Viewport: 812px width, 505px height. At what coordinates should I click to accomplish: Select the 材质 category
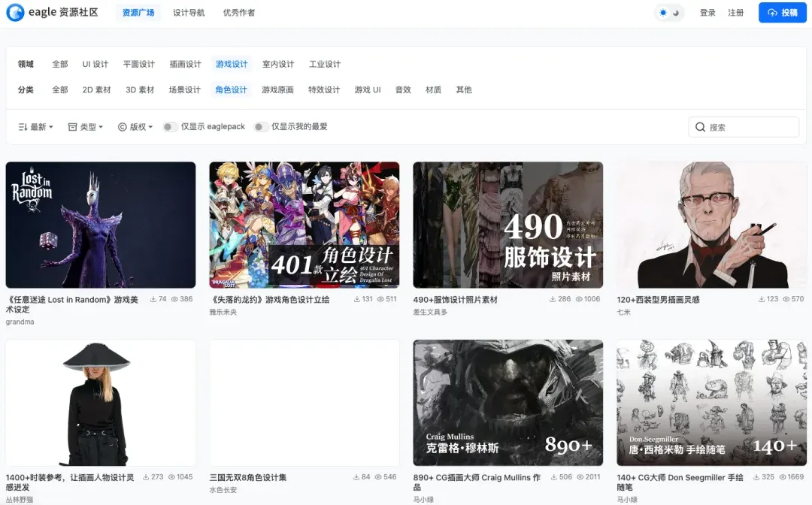pos(434,90)
